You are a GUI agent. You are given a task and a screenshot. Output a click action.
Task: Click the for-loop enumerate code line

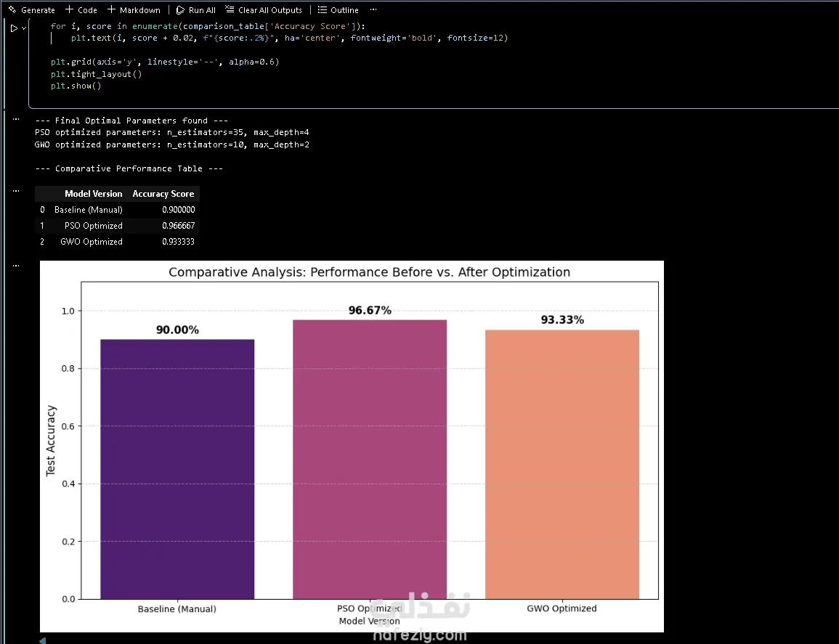point(208,25)
